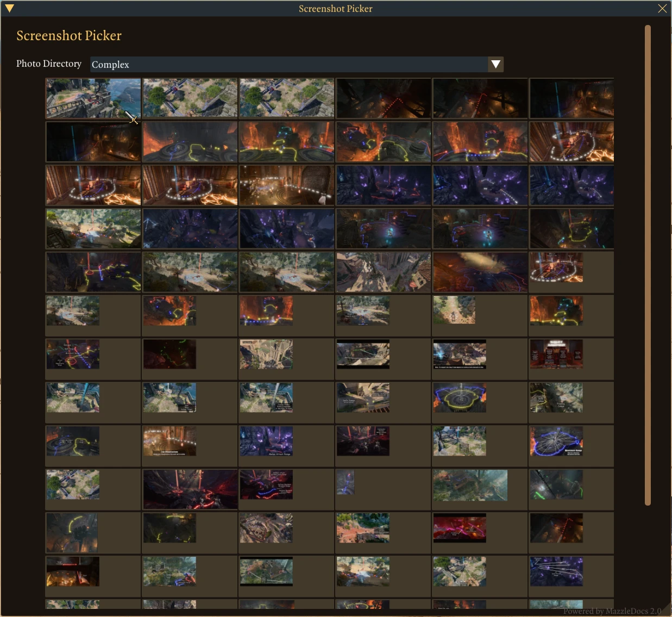The height and width of the screenshot is (617, 672).
Task: Pick the dark thumbnail with bright green streak
Action: (x=556, y=484)
